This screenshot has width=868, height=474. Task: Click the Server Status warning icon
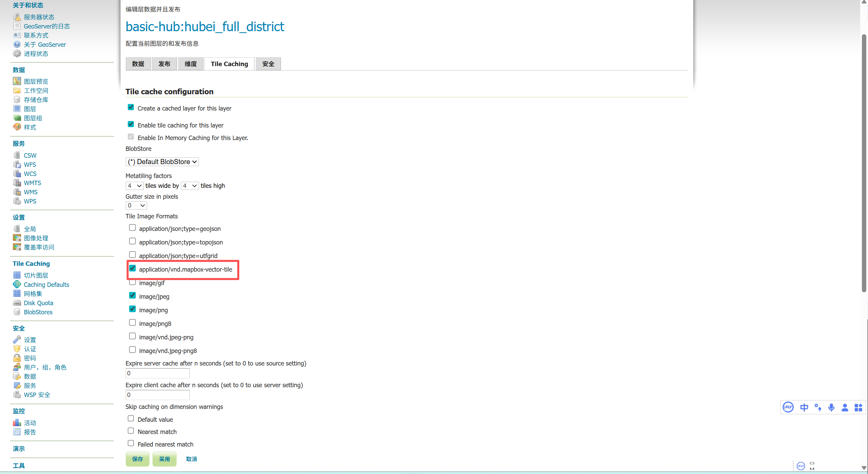pos(17,17)
